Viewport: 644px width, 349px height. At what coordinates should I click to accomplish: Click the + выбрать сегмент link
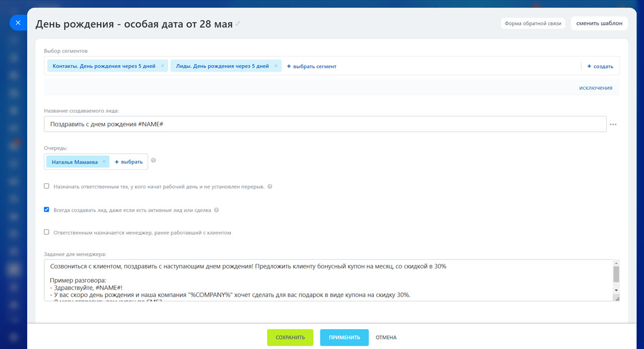[311, 66]
